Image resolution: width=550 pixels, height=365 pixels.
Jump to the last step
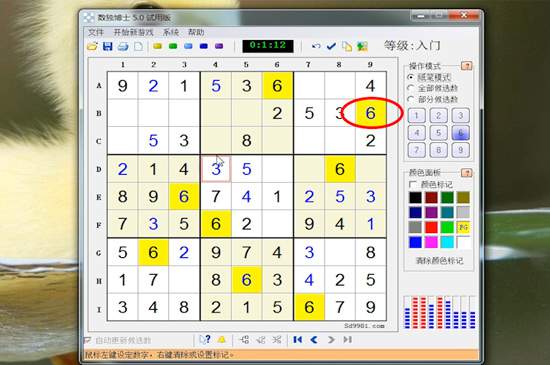pyautogui.click(x=348, y=339)
